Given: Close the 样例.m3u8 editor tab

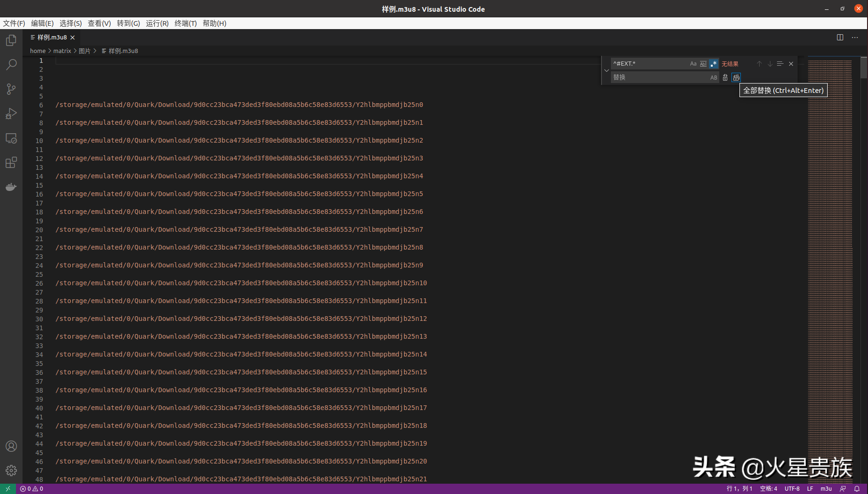Looking at the screenshot, I should tap(73, 38).
